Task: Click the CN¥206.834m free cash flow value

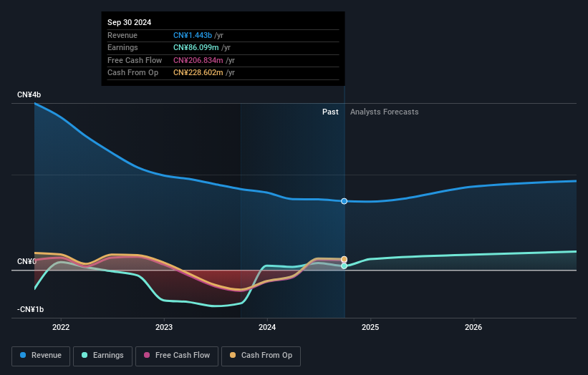Action: pyautogui.click(x=198, y=60)
